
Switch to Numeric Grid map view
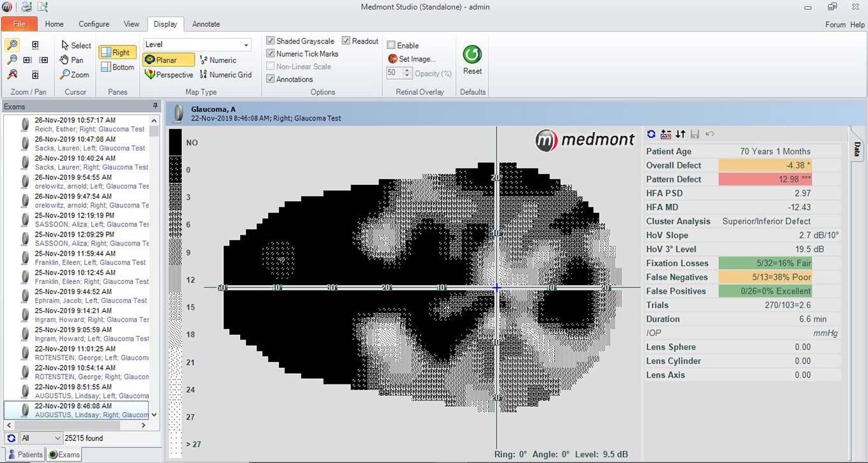[x=225, y=75]
